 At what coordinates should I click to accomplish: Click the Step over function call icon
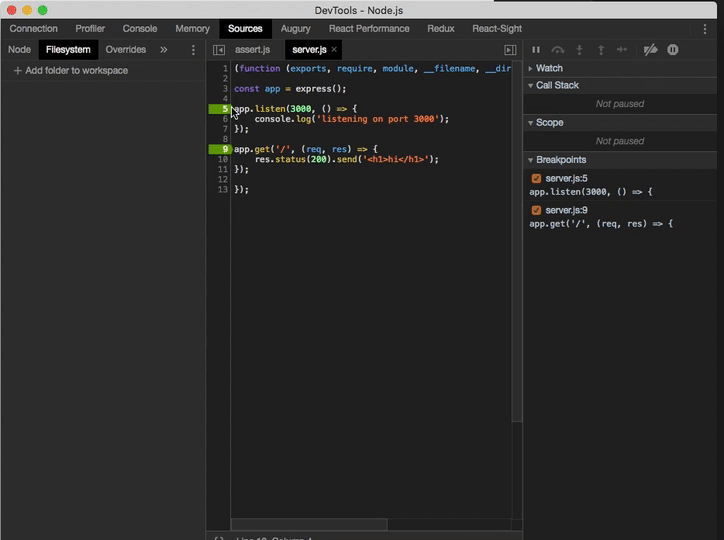coord(558,50)
